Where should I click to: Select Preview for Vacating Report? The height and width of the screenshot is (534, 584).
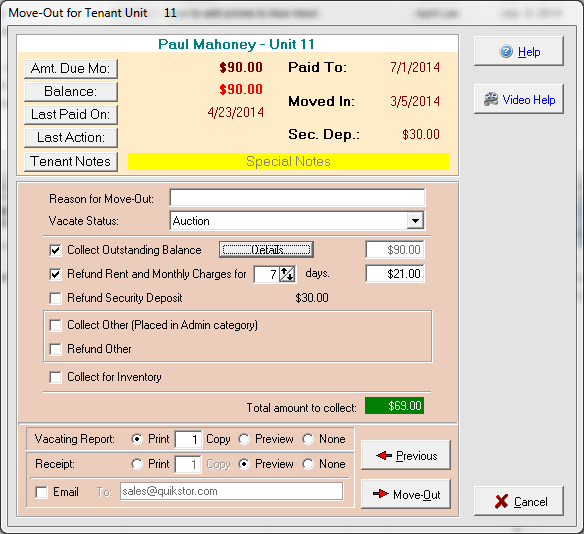(244, 439)
